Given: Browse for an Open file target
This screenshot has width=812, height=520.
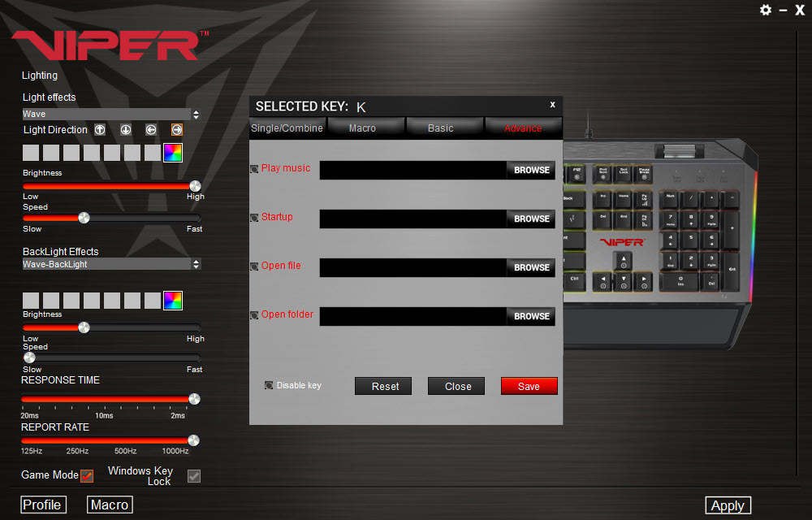Looking at the screenshot, I should click(x=532, y=267).
